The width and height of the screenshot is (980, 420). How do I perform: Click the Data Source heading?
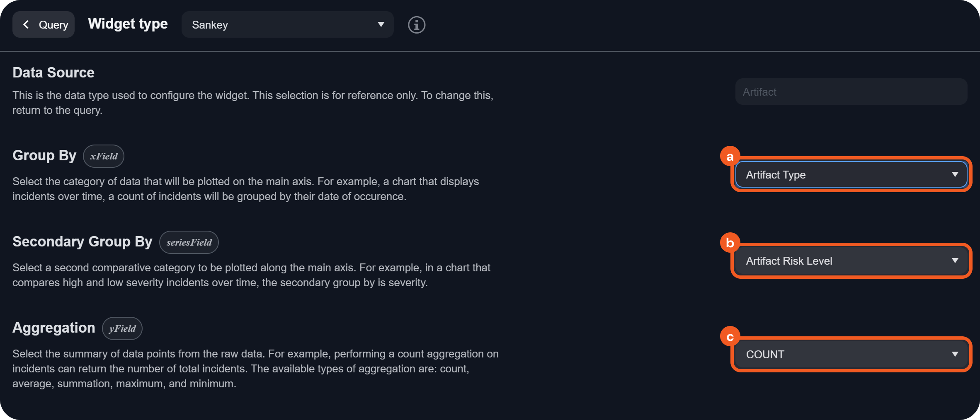53,72
